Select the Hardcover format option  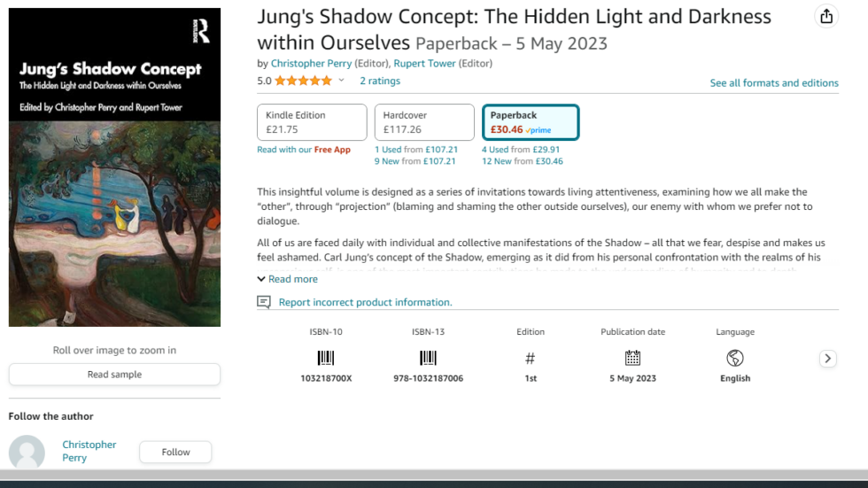[424, 122]
